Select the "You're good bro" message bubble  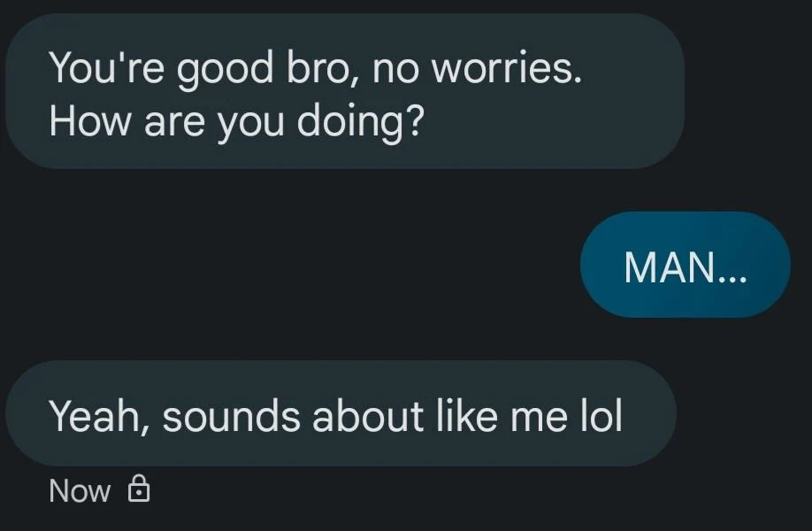click(x=343, y=93)
